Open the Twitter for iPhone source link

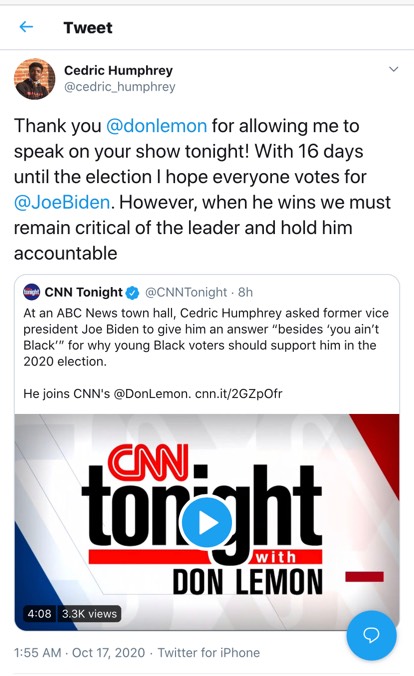click(x=209, y=652)
